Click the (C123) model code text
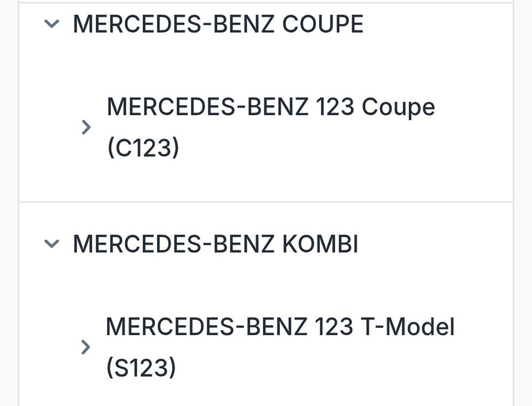Image resolution: width=532 pixels, height=406 pixels. pos(143,148)
